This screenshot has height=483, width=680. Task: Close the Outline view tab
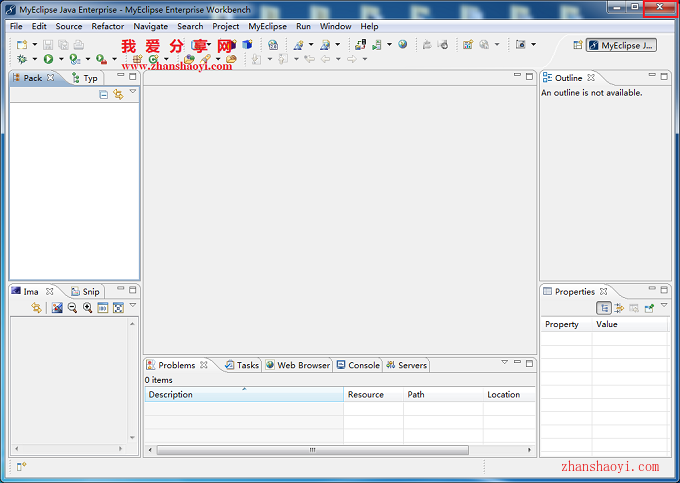tap(591, 78)
